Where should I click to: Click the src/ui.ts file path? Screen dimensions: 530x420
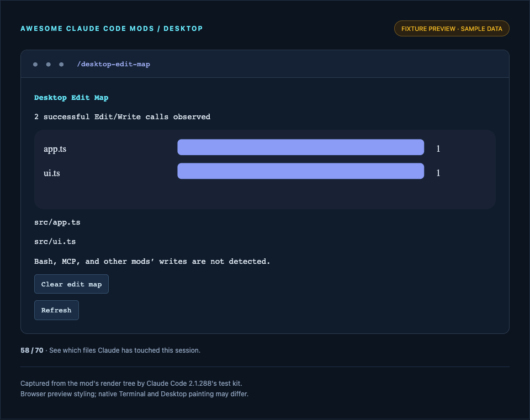pyautogui.click(x=55, y=241)
